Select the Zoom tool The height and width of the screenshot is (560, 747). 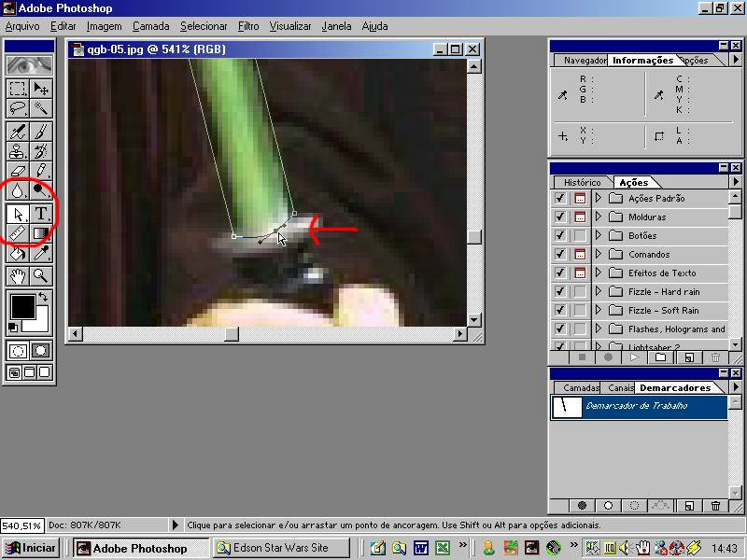coord(41,275)
